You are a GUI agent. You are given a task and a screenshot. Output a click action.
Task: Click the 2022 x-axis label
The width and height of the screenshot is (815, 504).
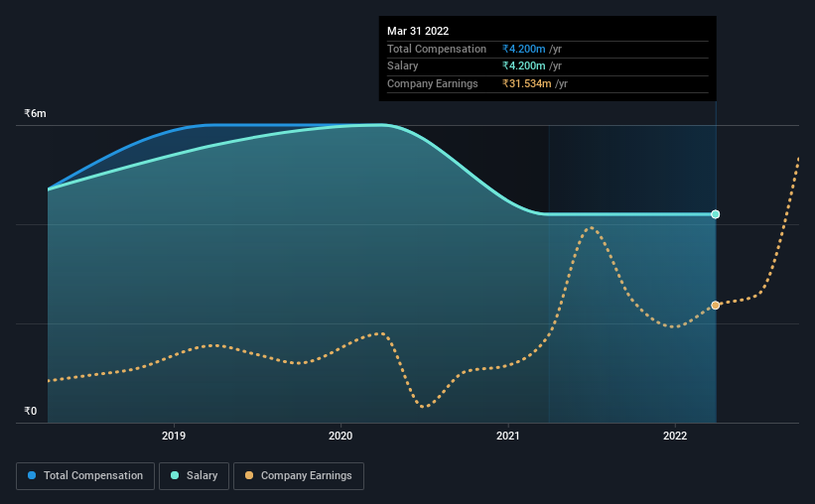point(675,436)
